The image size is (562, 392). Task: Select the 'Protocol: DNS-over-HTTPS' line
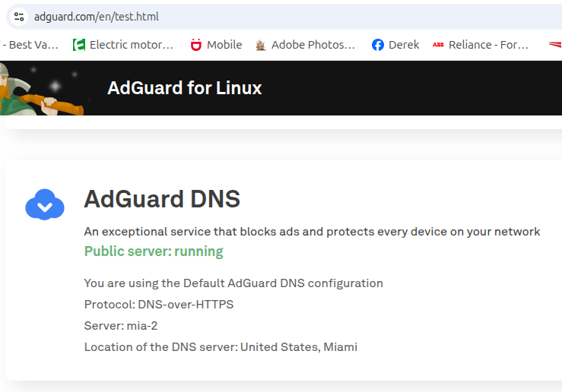coord(159,305)
